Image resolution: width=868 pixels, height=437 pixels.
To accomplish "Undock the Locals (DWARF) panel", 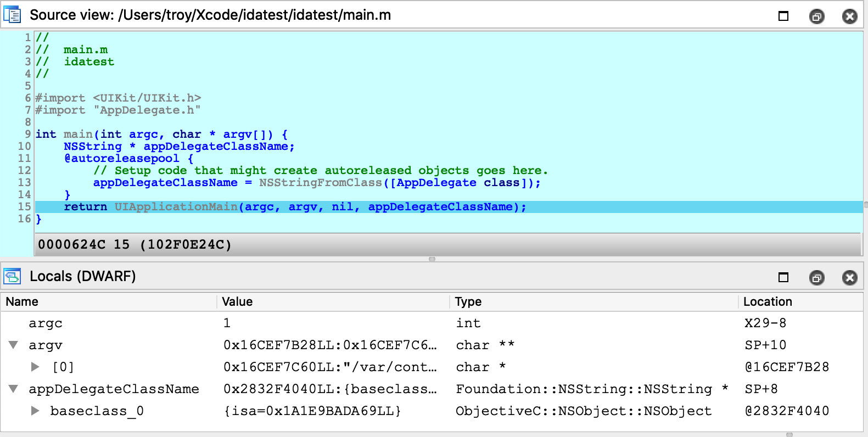I will [x=816, y=278].
